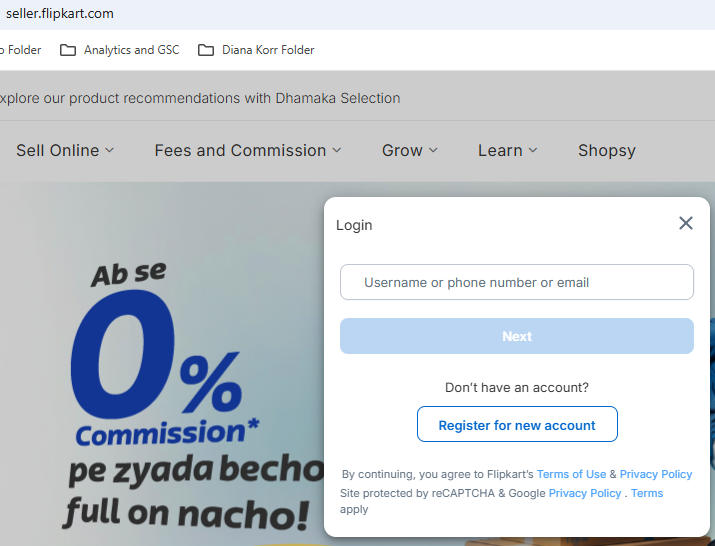715x546 pixels.
Task: Click the 'Don't have an account?' text
Action: point(517,387)
